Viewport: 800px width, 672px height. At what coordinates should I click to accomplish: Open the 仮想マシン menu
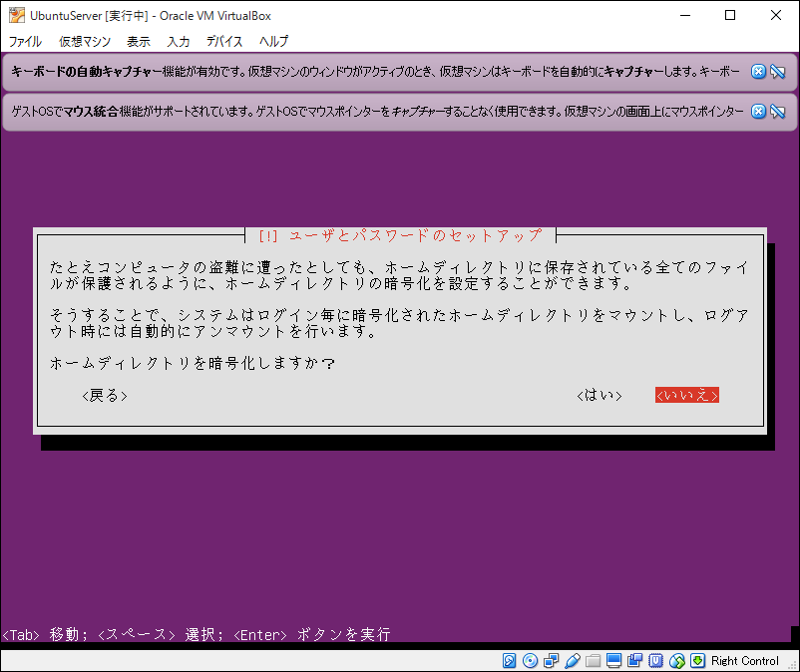point(86,41)
